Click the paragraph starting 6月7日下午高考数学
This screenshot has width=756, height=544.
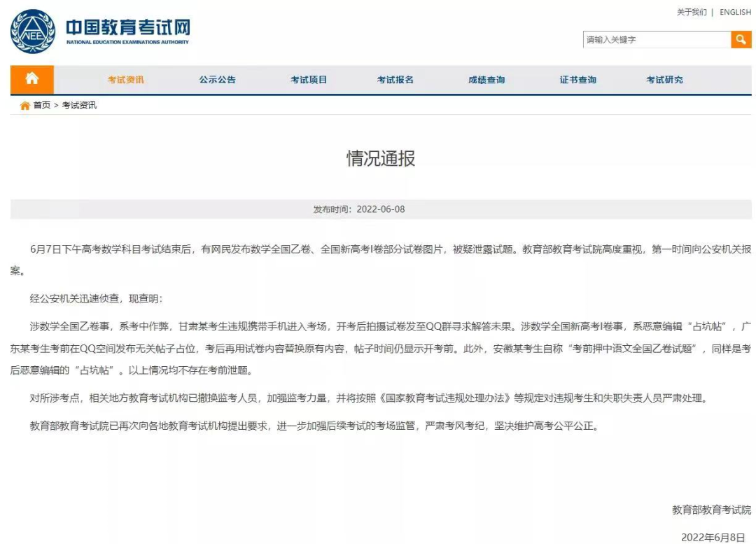pyautogui.click(x=381, y=260)
